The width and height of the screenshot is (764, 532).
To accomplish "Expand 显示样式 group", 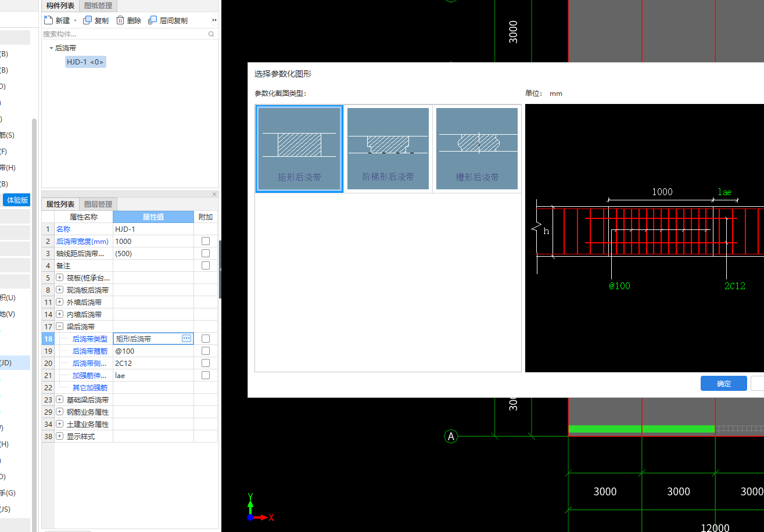I will pos(59,436).
